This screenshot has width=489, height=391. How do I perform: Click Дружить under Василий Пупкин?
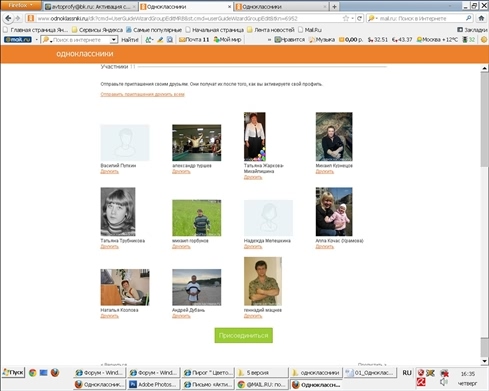[109, 171]
